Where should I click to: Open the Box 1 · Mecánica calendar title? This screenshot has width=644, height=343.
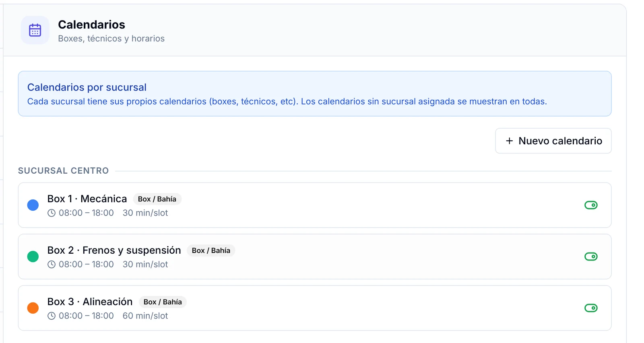click(x=87, y=199)
